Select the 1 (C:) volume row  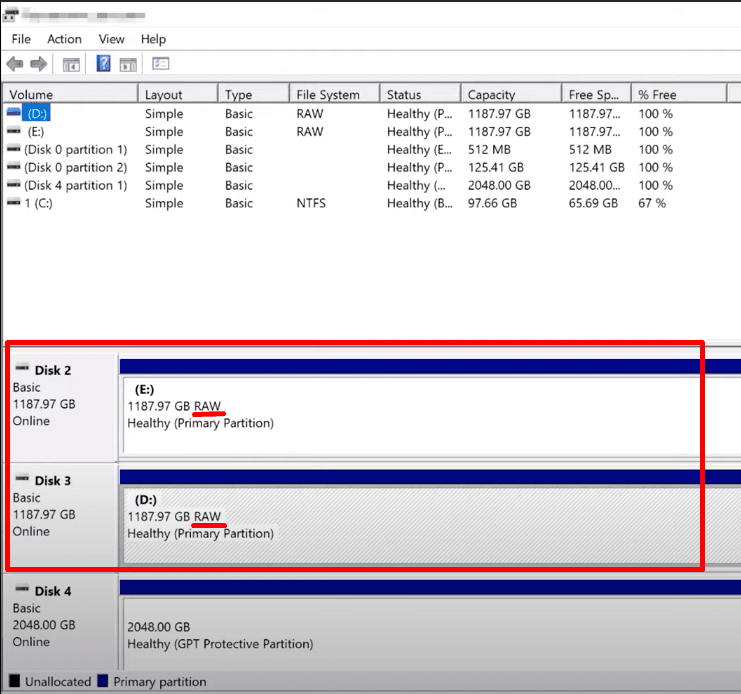[39, 203]
